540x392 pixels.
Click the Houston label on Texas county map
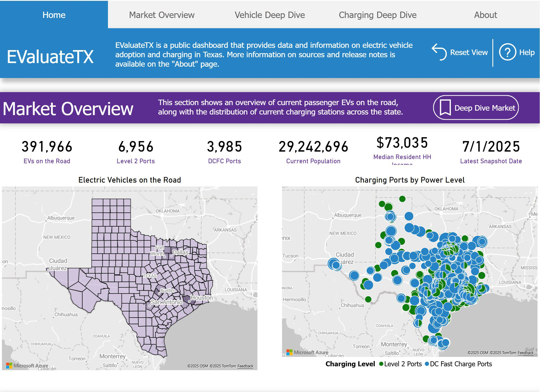[201, 298]
